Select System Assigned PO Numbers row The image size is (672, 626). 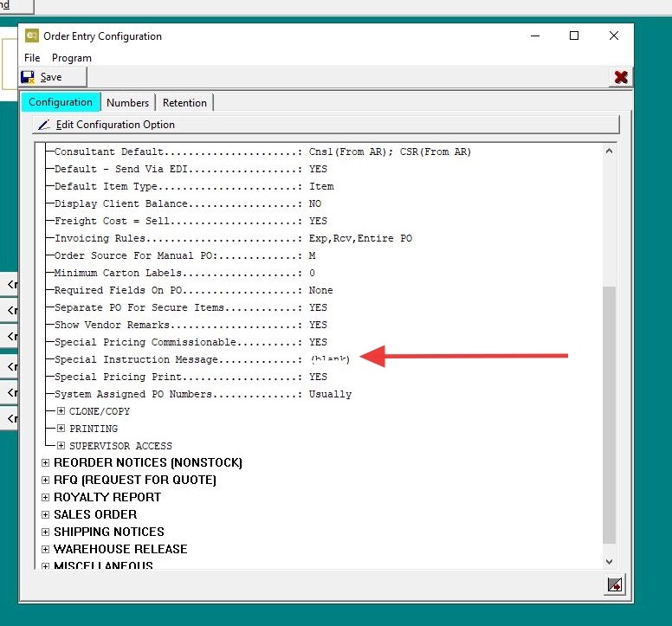pyautogui.click(x=204, y=394)
